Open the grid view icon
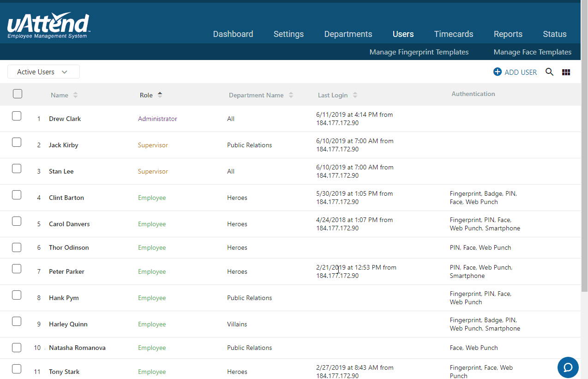Viewport: 588px width, 379px height. (x=566, y=72)
